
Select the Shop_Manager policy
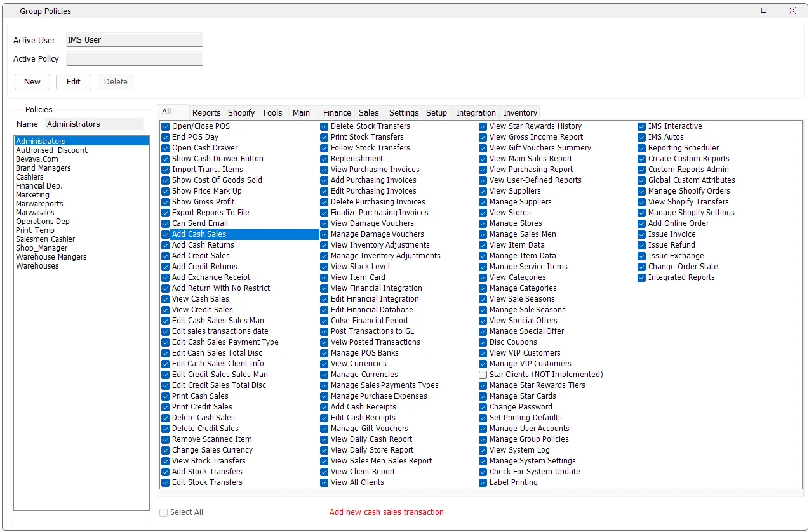click(x=82, y=248)
